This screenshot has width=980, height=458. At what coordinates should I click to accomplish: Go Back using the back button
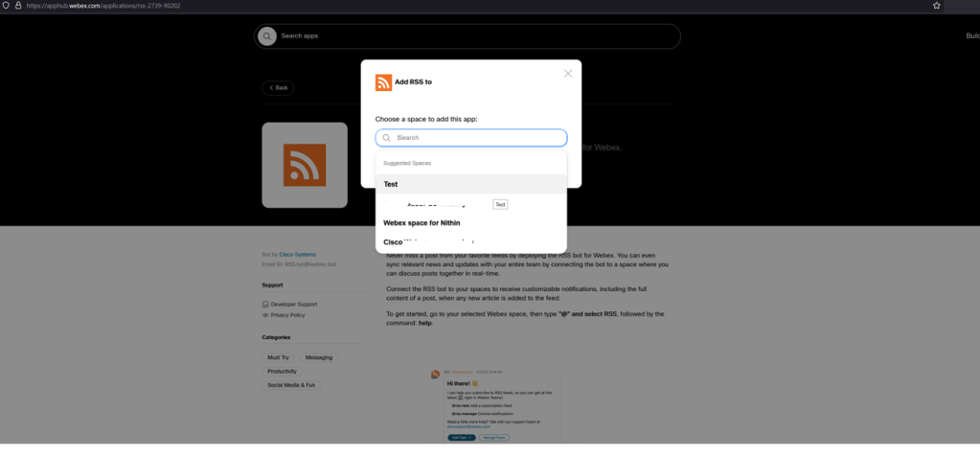pyautogui.click(x=278, y=88)
